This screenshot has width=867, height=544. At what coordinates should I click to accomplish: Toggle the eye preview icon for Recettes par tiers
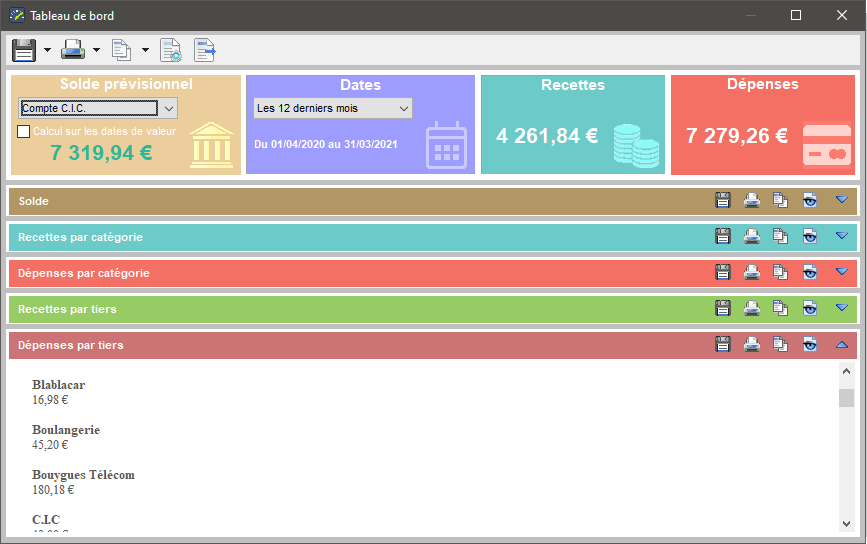click(x=810, y=309)
